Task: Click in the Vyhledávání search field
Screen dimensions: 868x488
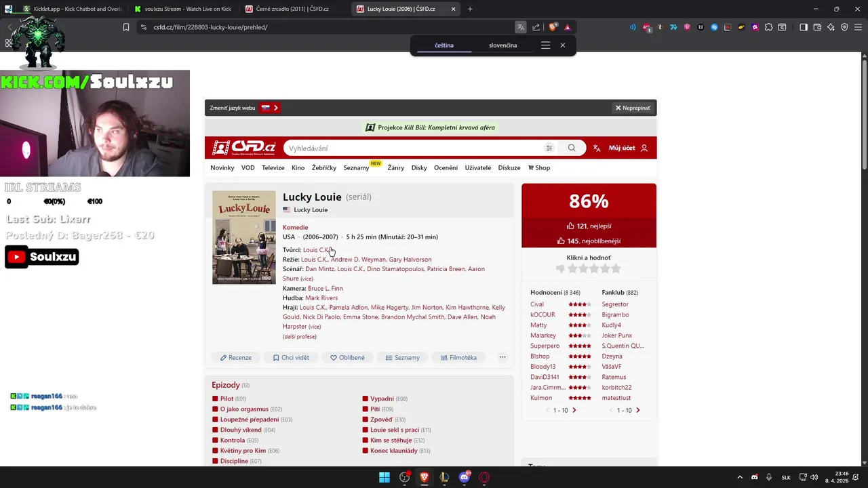Action: (414, 148)
